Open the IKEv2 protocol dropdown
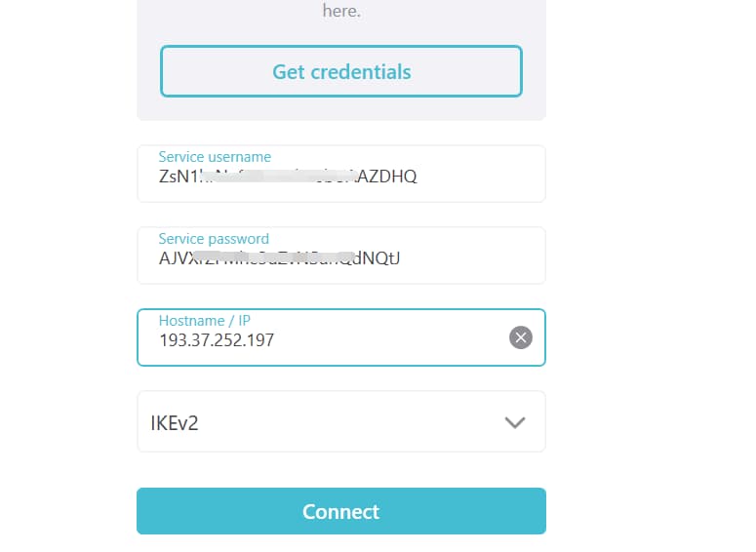This screenshot has width=756, height=552. click(x=341, y=422)
